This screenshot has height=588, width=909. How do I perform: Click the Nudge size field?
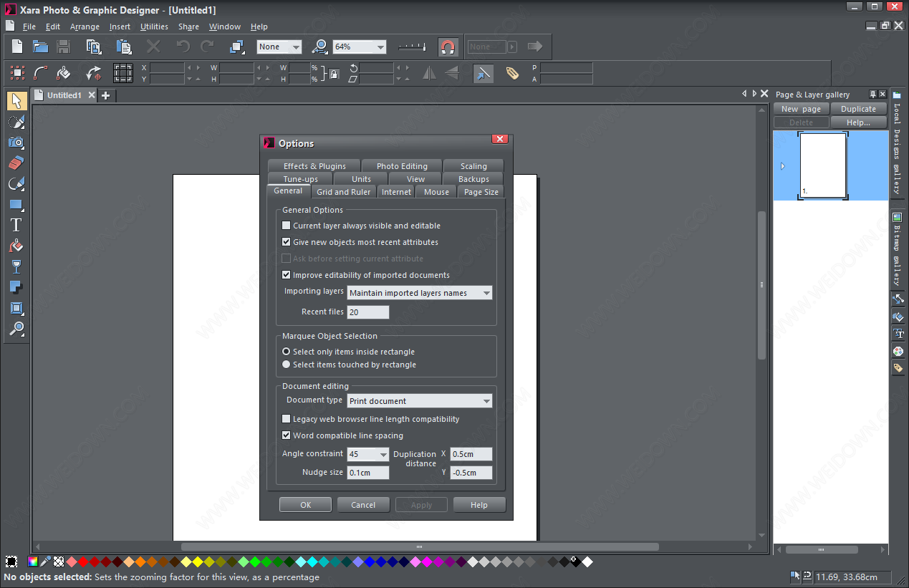tap(368, 473)
